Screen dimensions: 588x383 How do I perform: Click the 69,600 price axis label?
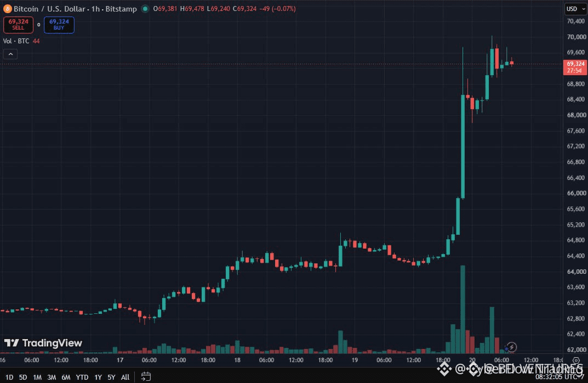point(575,52)
